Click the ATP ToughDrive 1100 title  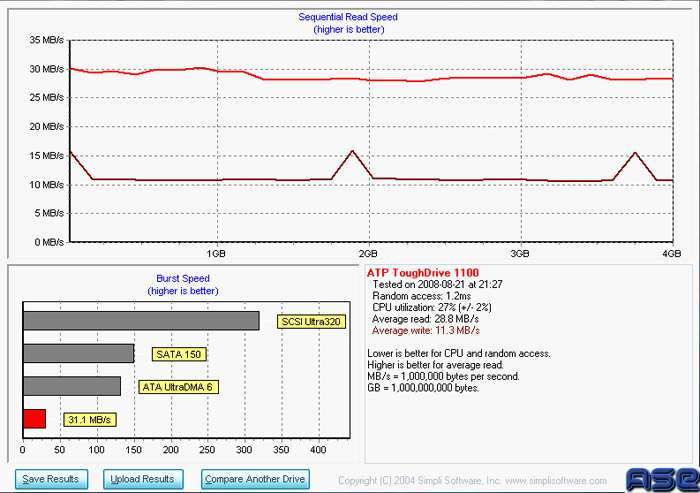(423, 273)
